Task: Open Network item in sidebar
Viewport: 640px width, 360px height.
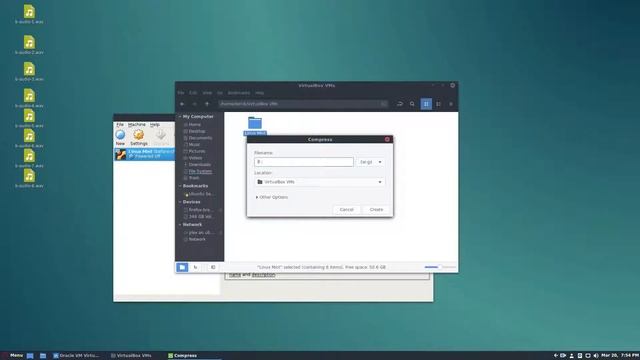Action: pos(197,239)
